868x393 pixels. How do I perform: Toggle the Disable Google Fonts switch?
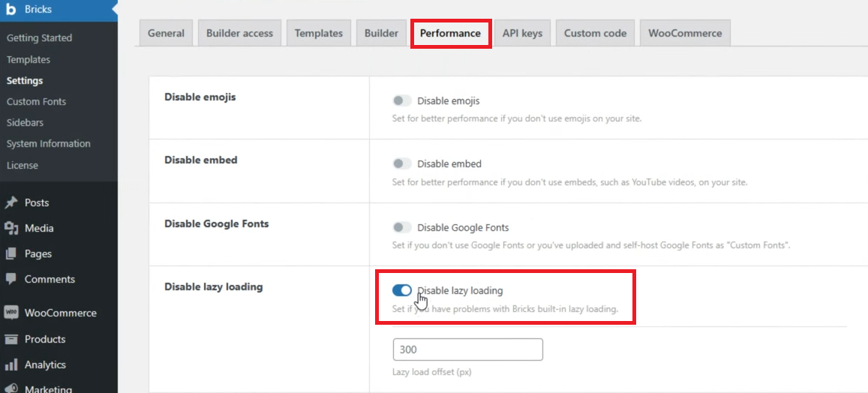(402, 227)
